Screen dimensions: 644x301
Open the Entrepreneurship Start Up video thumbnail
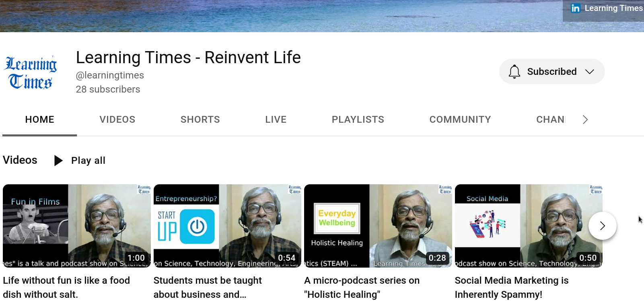pos(227,226)
